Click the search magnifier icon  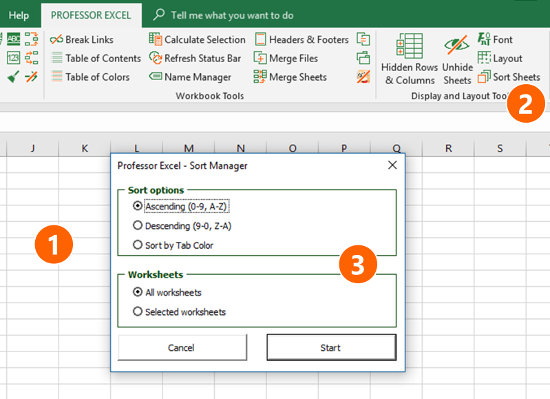click(159, 15)
